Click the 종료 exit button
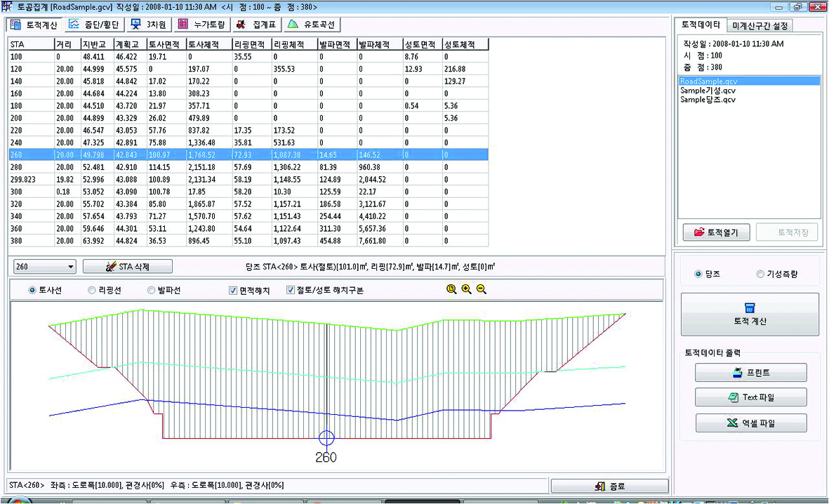This screenshot has height=504, width=829. (609, 486)
